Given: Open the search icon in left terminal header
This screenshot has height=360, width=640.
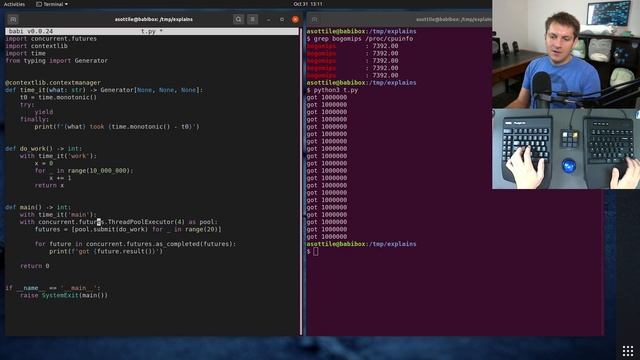Looking at the screenshot, I should pyautogui.click(x=238, y=19).
